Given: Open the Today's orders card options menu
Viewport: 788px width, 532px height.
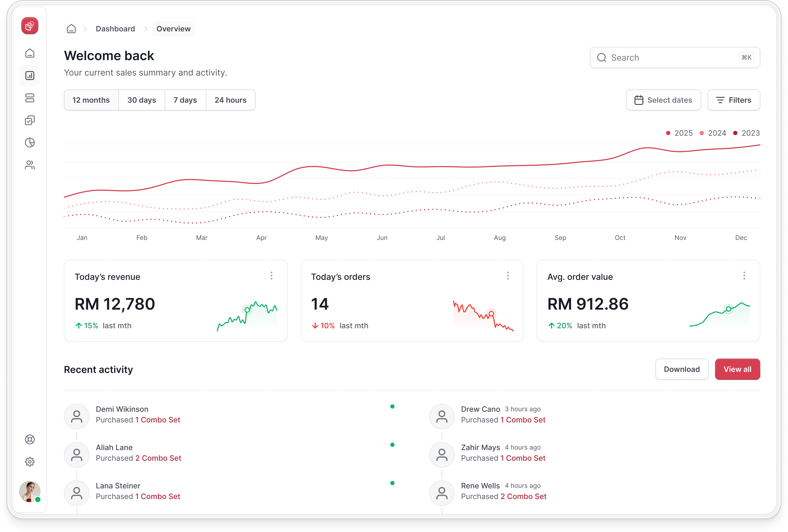Looking at the screenshot, I should (508, 275).
